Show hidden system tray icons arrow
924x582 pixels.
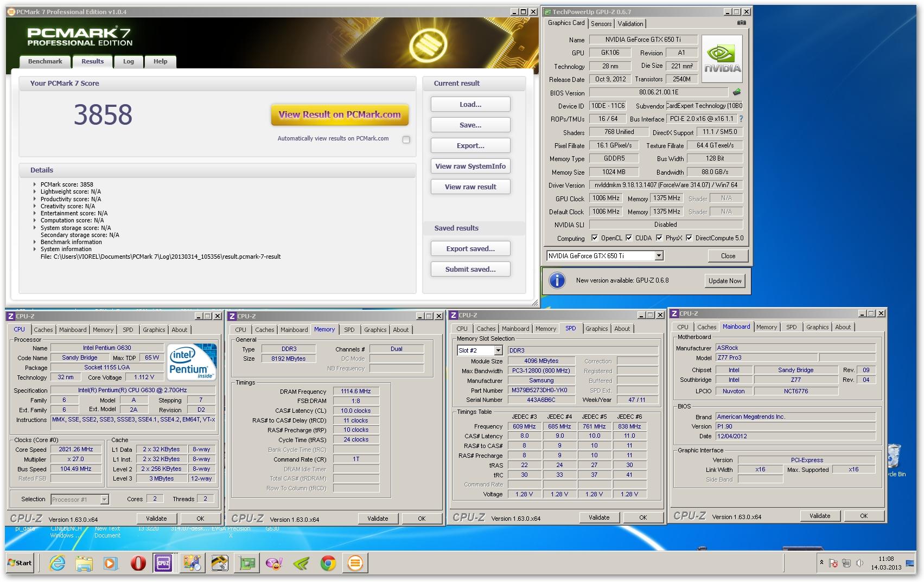[821, 562]
